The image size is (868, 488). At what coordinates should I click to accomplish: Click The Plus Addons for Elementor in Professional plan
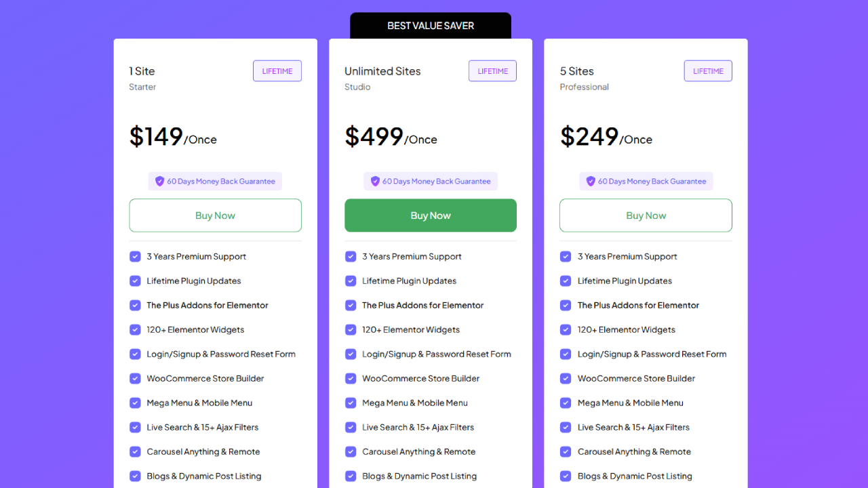point(638,305)
